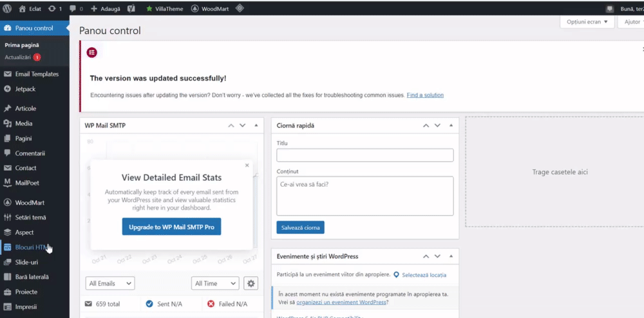Click the Contact envelope icon
Viewport: 644px width, 318px height.
pyautogui.click(x=7, y=168)
